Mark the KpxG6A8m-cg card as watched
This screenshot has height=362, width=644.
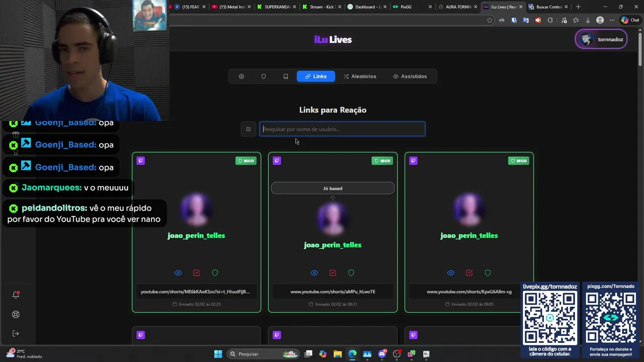point(469,273)
